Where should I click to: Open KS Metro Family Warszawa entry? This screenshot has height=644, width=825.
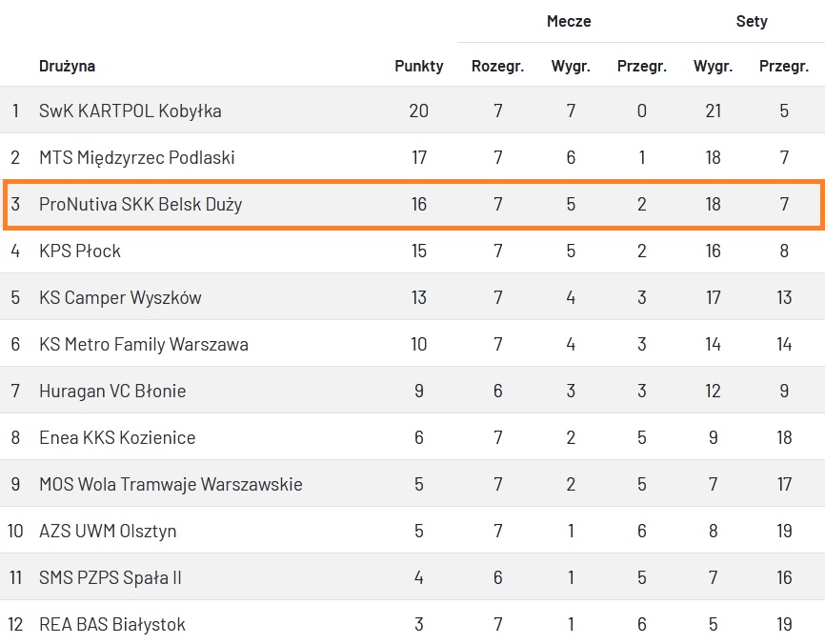coord(143,344)
